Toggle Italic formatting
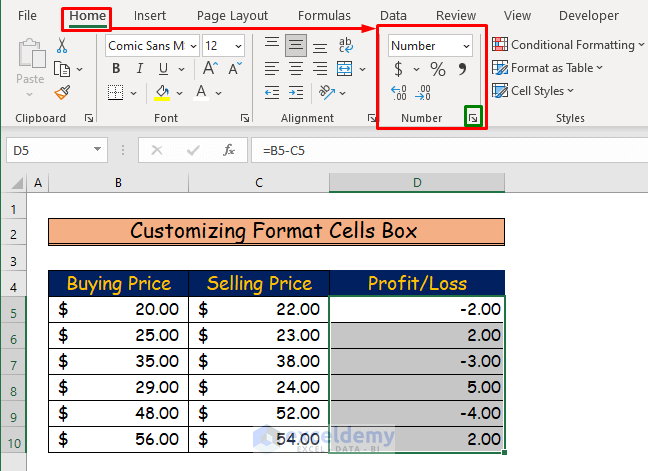This screenshot has height=471, width=648. [140, 69]
